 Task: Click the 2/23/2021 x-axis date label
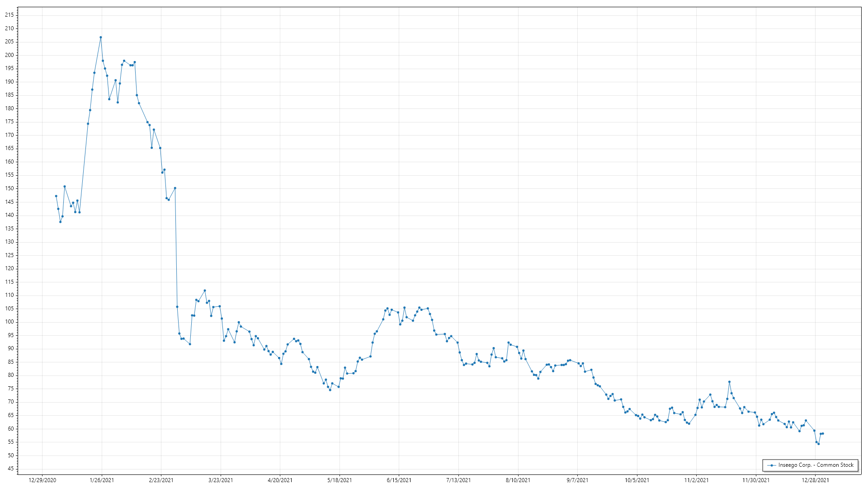pyautogui.click(x=161, y=480)
